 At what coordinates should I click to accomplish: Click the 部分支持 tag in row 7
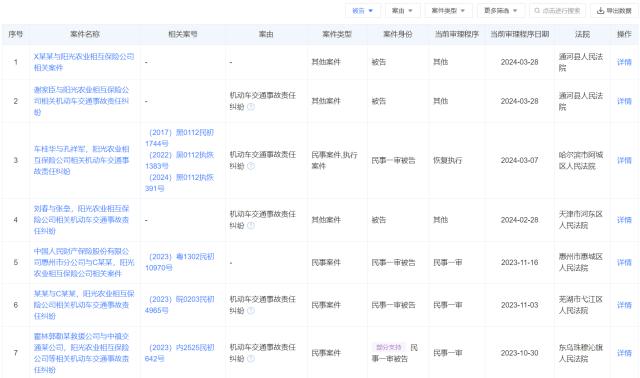point(389,347)
